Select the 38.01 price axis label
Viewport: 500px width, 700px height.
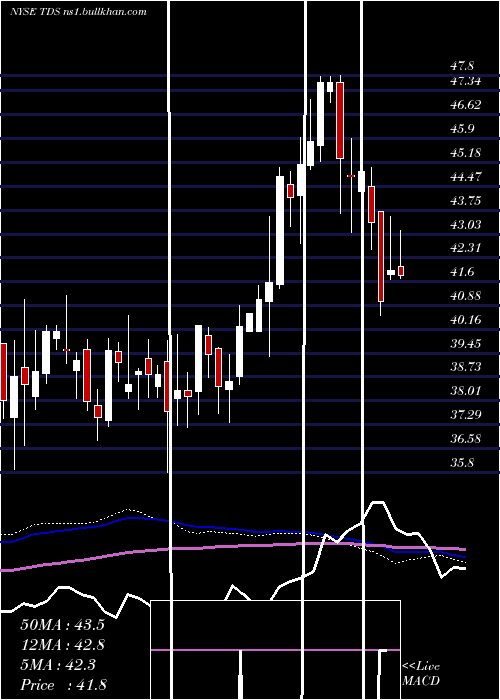point(465,391)
